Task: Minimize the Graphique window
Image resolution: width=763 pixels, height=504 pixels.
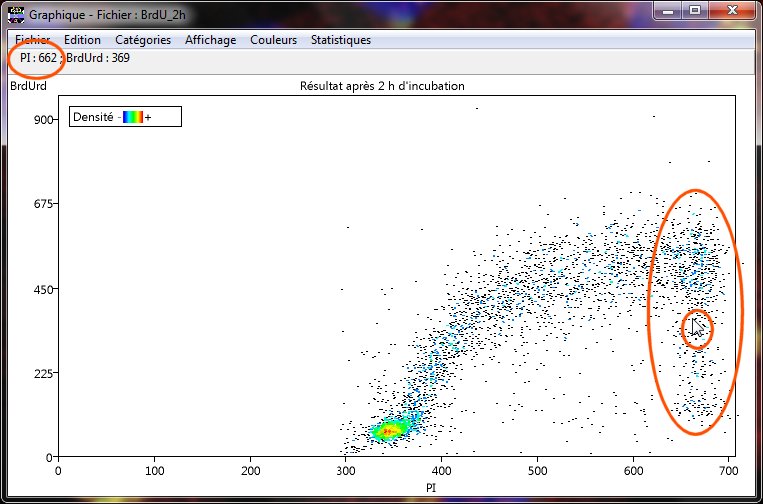Action: tap(669, 10)
